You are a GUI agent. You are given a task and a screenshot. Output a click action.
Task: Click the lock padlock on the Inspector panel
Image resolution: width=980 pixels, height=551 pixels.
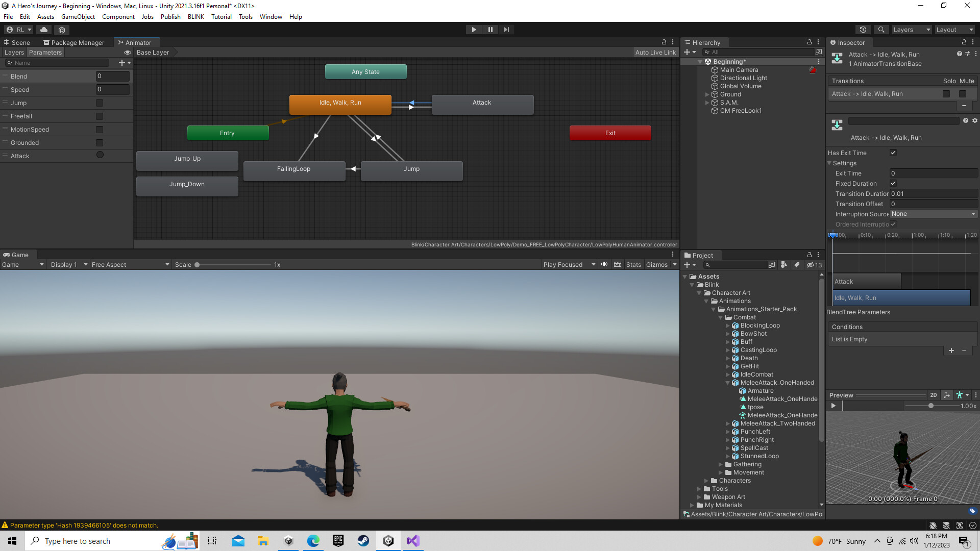coord(964,42)
